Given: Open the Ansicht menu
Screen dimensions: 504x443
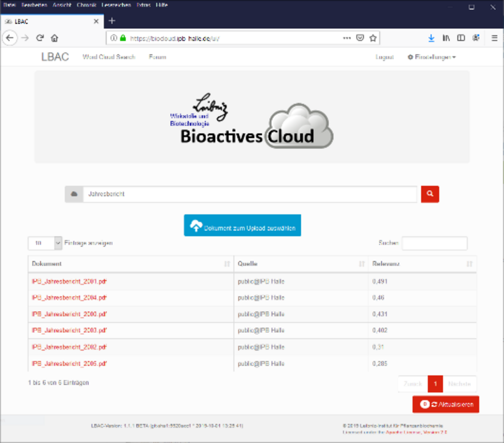Looking at the screenshot, I should pyautogui.click(x=62, y=5).
